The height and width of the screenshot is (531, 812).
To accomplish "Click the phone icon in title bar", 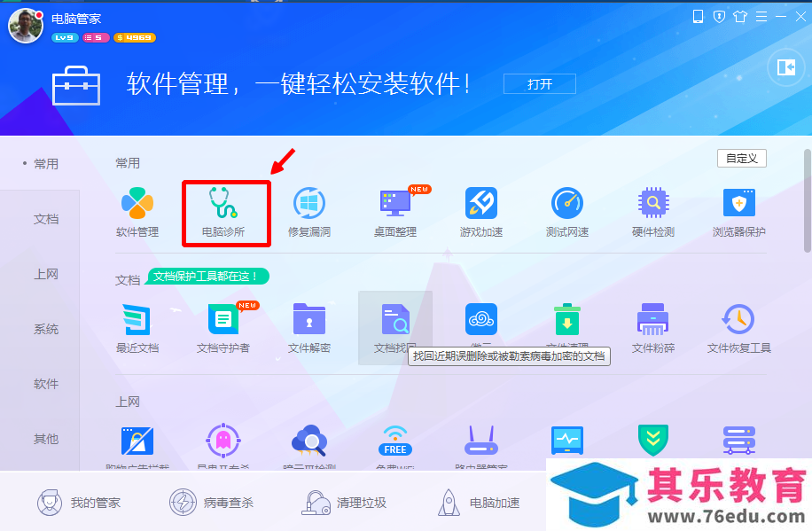I will (698, 17).
